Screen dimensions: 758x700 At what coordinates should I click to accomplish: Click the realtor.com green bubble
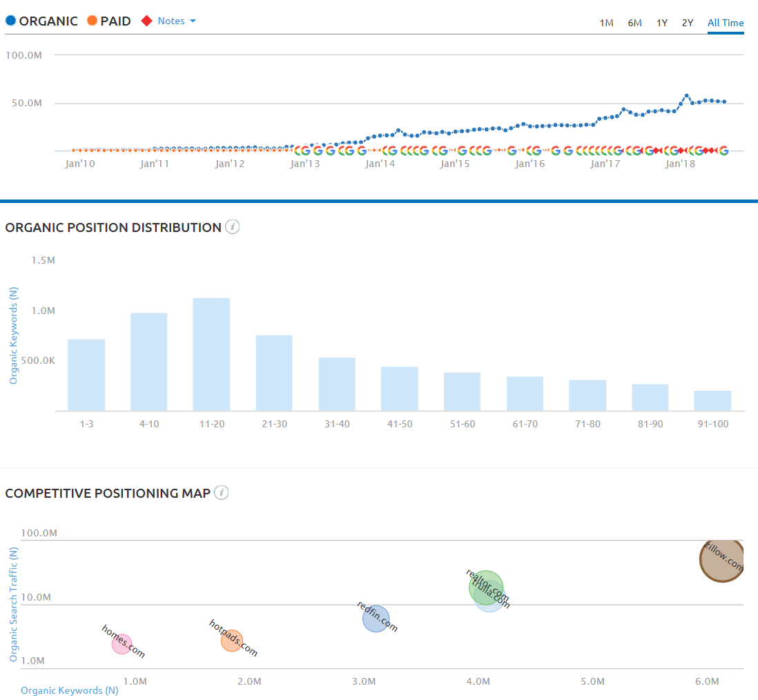click(486, 587)
